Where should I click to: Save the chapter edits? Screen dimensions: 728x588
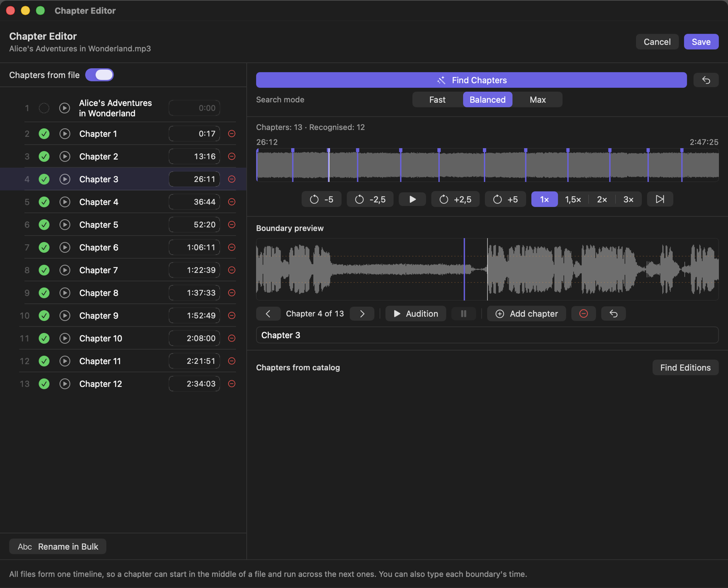coord(701,42)
